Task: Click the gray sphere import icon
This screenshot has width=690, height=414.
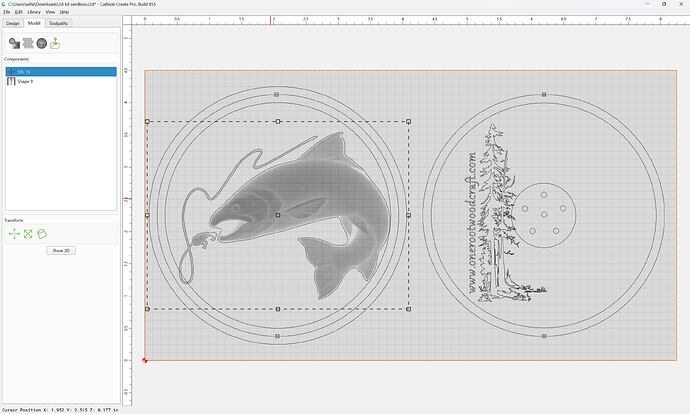Action: point(42,43)
